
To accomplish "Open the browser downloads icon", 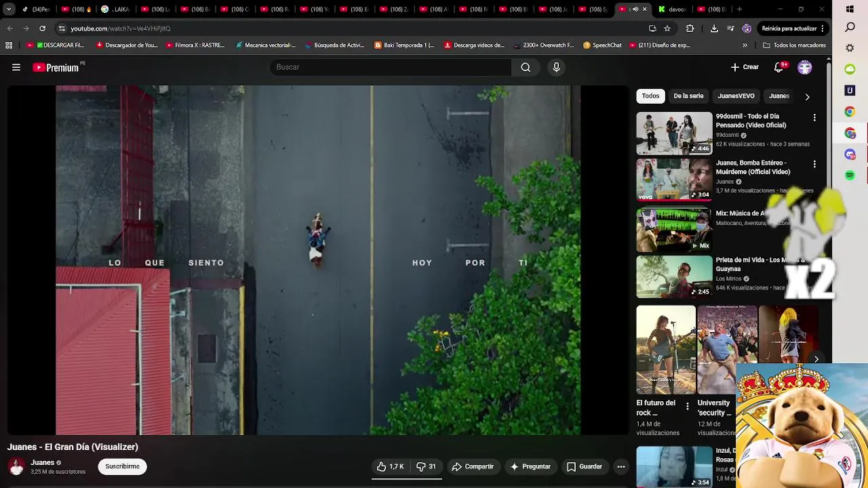I will [x=714, y=28].
